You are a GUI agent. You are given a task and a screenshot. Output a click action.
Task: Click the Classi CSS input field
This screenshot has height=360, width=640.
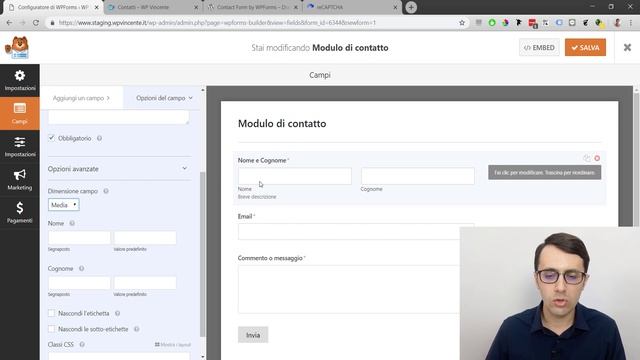(x=119, y=356)
